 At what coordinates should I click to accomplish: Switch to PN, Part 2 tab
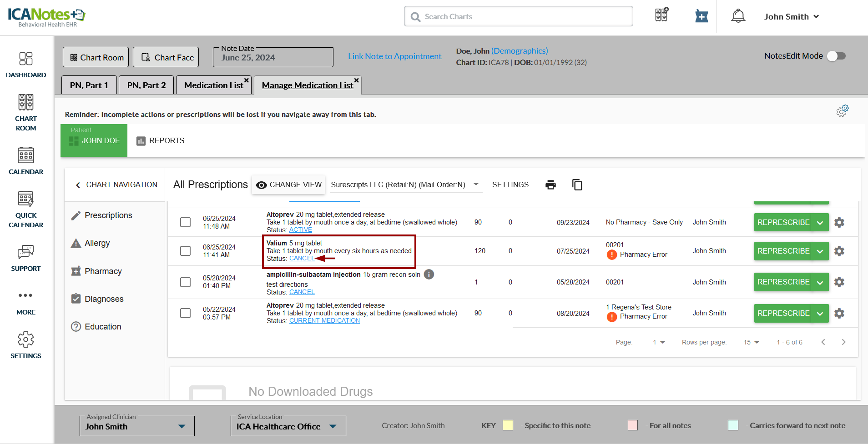(x=146, y=85)
